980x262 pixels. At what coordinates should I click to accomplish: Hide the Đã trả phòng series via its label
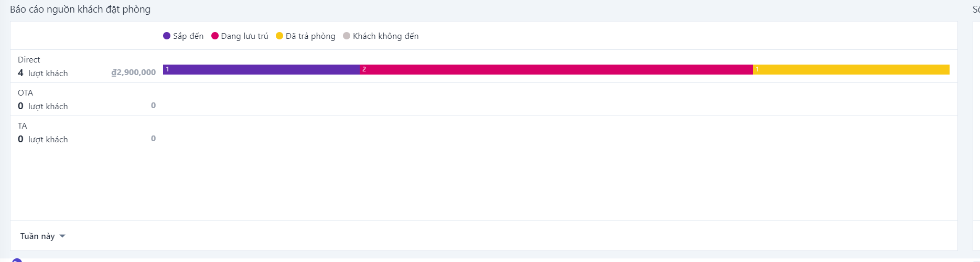tap(310, 36)
